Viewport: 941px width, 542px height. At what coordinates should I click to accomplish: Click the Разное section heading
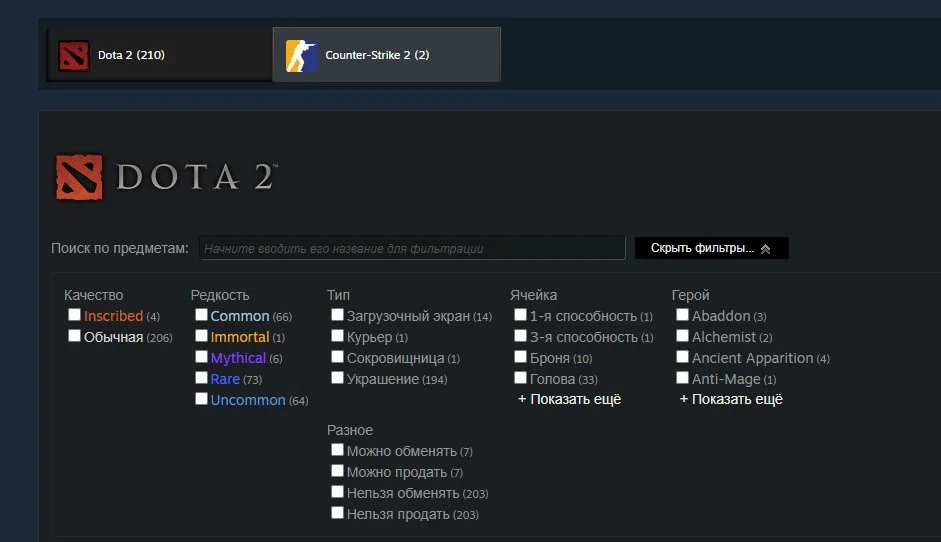click(x=350, y=430)
